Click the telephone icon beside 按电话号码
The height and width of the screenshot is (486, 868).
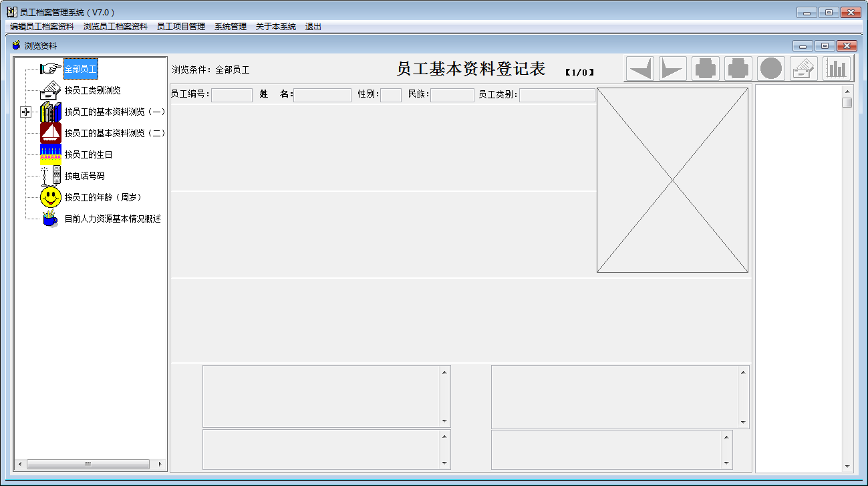49,175
